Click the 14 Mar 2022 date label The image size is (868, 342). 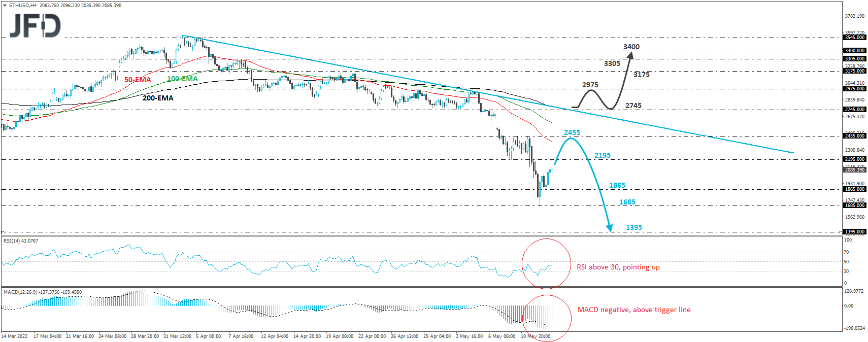[15, 336]
